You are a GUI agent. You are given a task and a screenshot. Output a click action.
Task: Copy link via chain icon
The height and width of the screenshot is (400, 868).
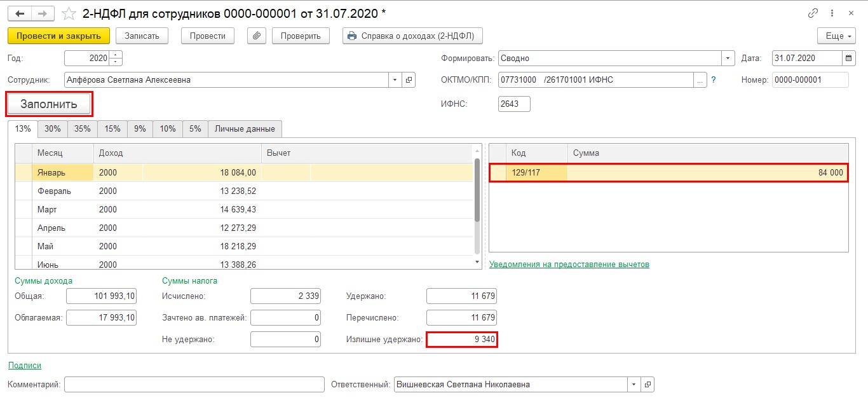813,13
